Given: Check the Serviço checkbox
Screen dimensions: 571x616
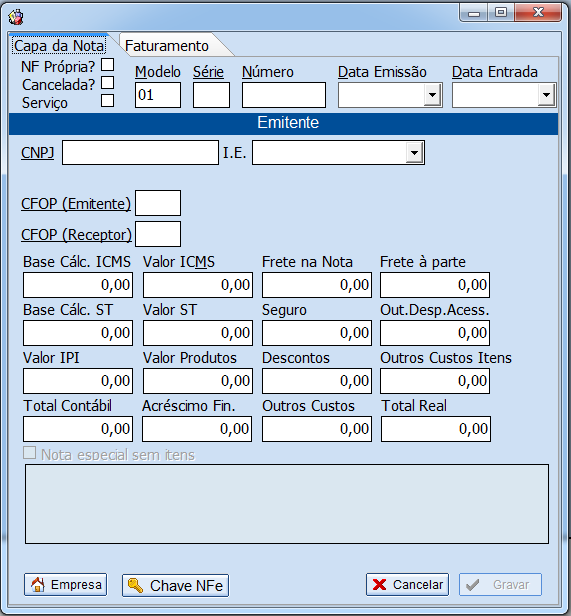Looking at the screenshot, I should (108, 101).
